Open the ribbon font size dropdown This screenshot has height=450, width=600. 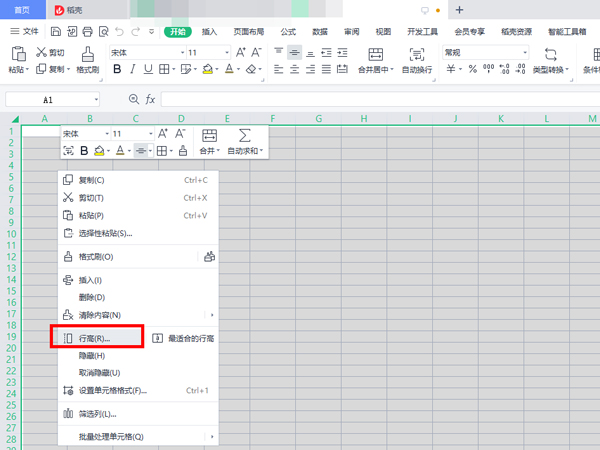[x=227, y=52]
